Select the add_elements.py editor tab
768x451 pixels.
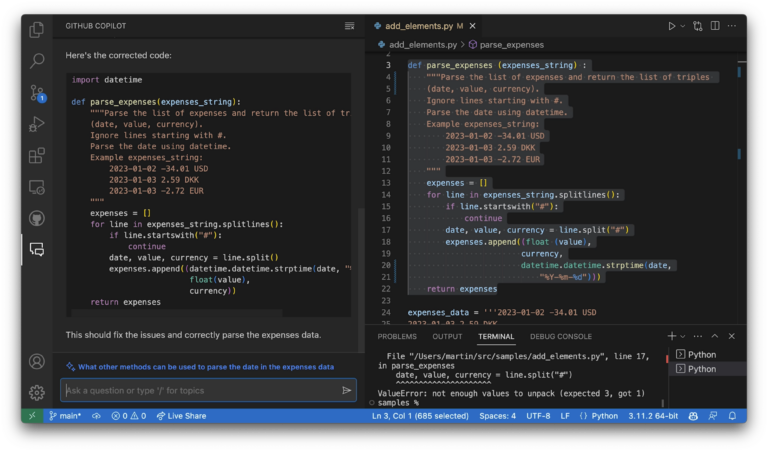coord(424,26)
